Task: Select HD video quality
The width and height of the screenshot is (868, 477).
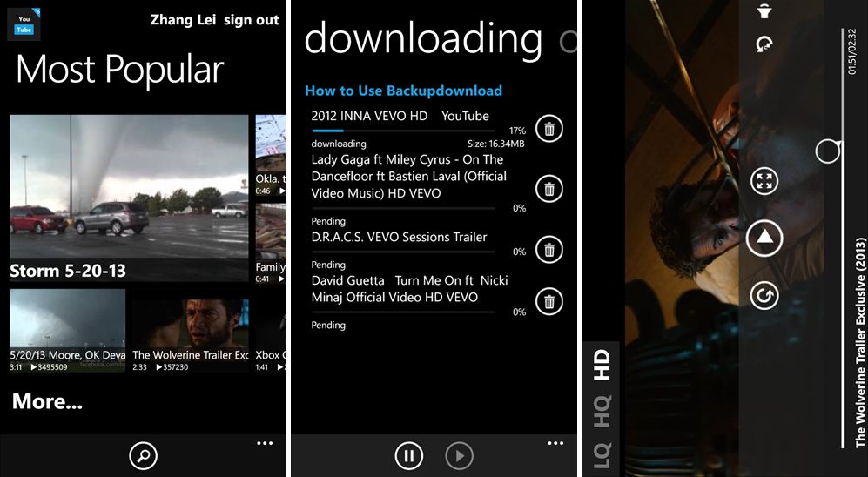Action: [602, 365]
